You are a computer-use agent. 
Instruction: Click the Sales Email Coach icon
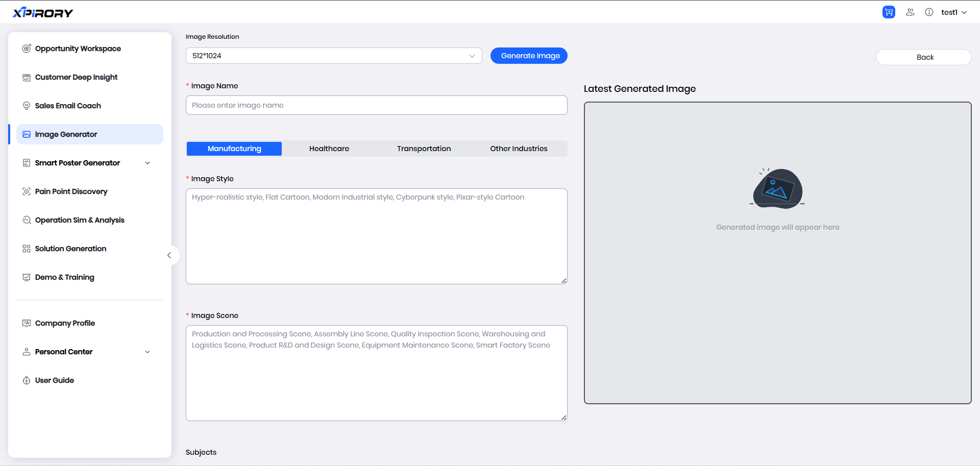click(27, 106)
